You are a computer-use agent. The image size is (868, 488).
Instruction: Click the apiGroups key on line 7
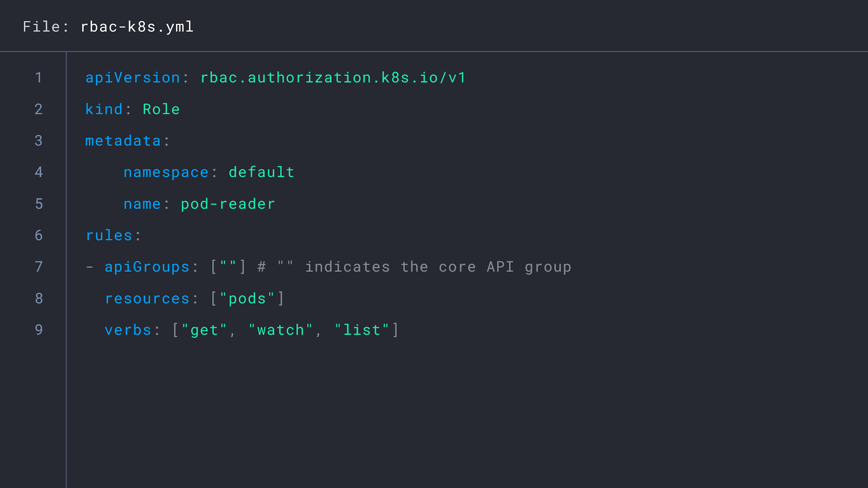pos(147,267)
